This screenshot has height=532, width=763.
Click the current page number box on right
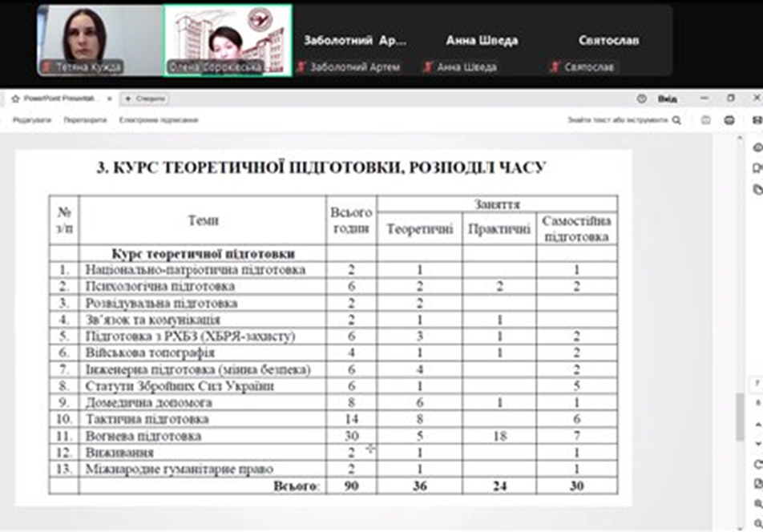pyautogui.click(x=757, y=384)
